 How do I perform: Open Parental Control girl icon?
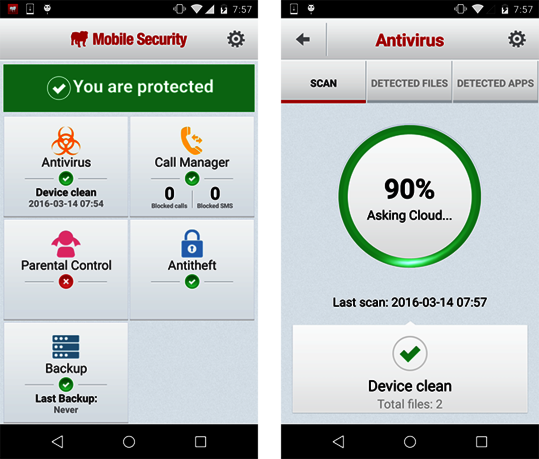click(66, 244)
